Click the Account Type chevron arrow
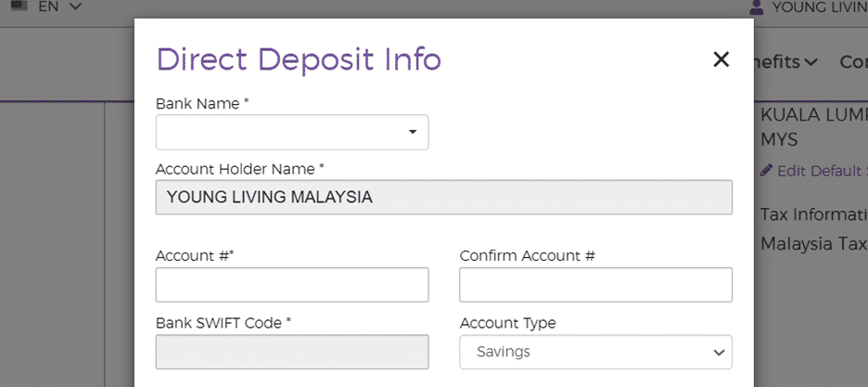Screen dimensions: 868x387 (717, 353)
